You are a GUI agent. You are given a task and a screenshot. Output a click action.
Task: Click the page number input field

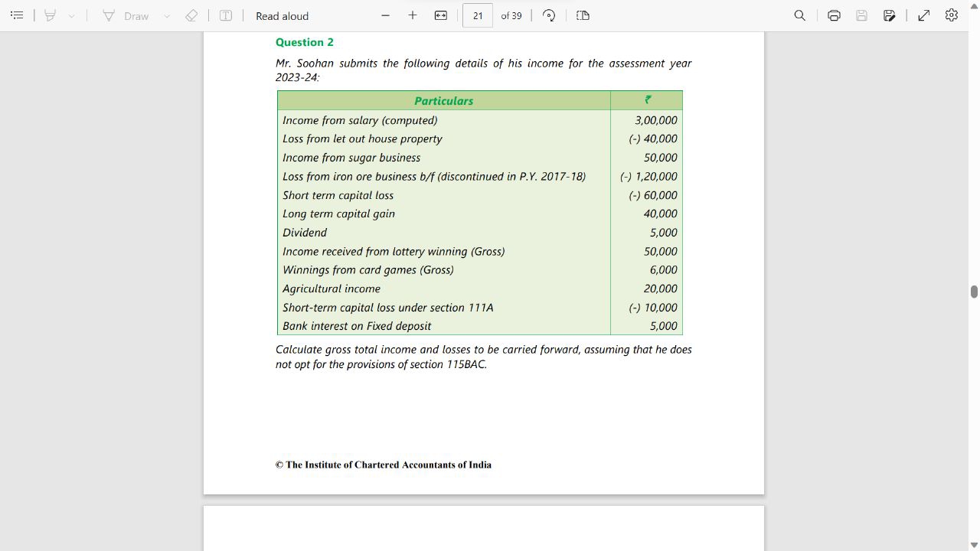click(x=478, y=15)
